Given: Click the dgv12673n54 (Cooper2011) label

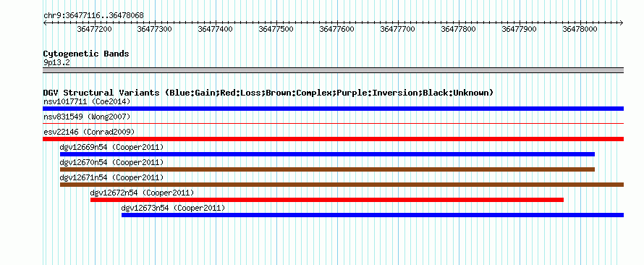Looking at the screenshot, I should tap(174, 208).
